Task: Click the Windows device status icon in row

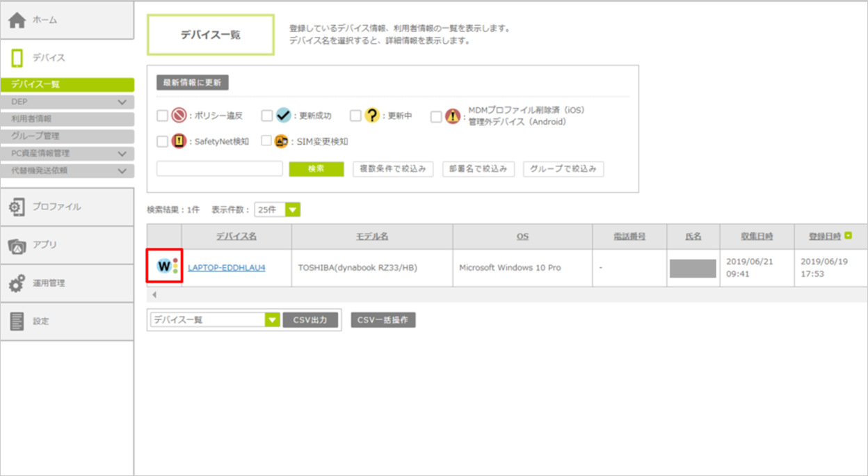Action: click(x=165, y=267)
